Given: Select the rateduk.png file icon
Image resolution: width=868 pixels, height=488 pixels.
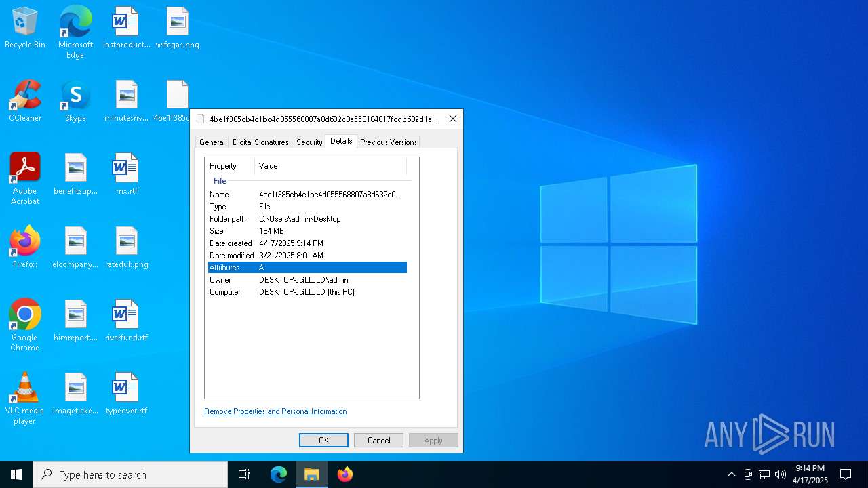Looking at the screenshot, I should 126,247.
